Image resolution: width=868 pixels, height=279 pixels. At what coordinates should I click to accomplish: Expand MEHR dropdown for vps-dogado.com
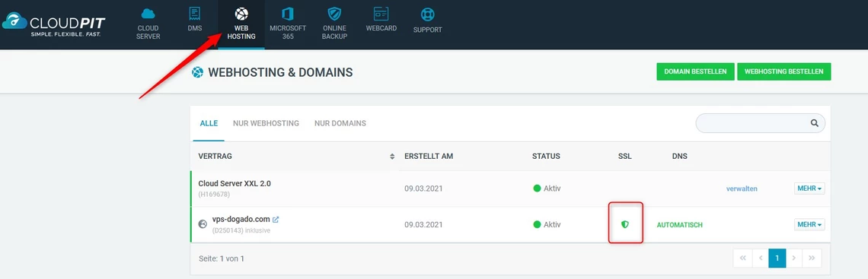coord(809,224)
